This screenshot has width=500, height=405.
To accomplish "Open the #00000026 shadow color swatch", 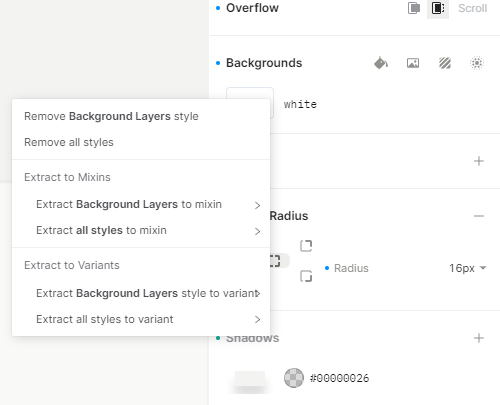I will [294, 378].
